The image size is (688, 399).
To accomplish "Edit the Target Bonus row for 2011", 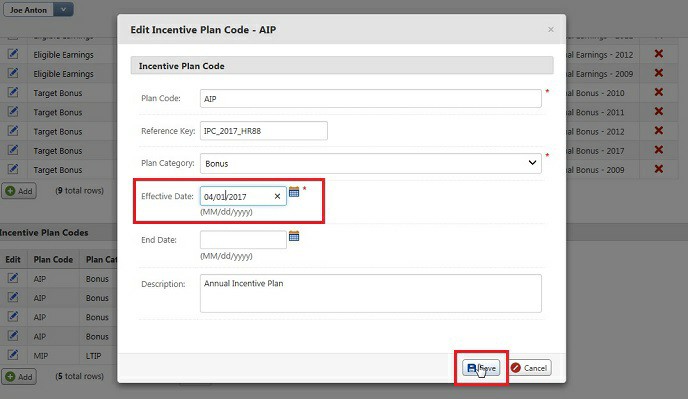I will click(13, 111).
